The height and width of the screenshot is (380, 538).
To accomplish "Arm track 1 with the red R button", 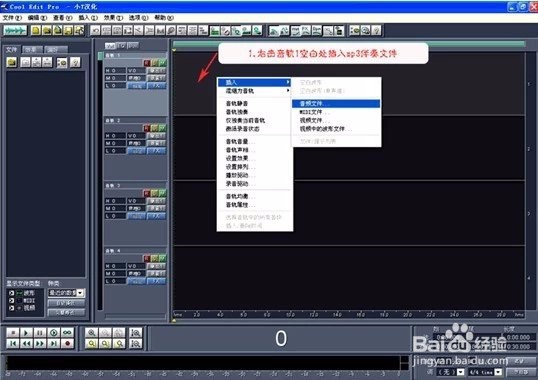I will pos(147,63).
